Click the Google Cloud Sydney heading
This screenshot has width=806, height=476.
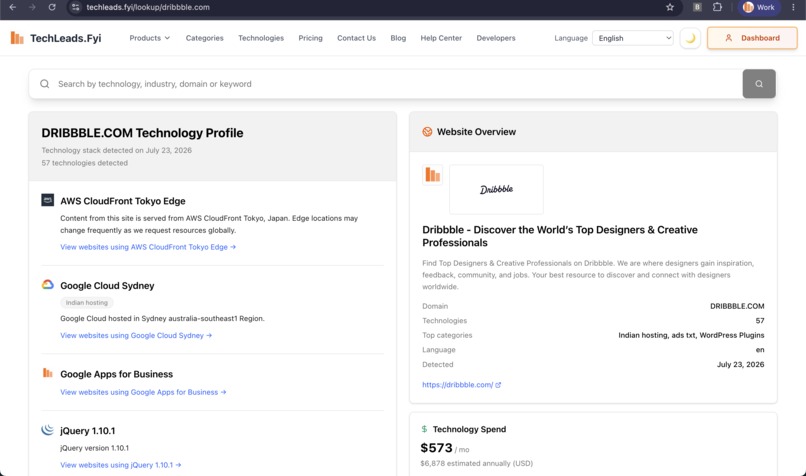point(107,285)
